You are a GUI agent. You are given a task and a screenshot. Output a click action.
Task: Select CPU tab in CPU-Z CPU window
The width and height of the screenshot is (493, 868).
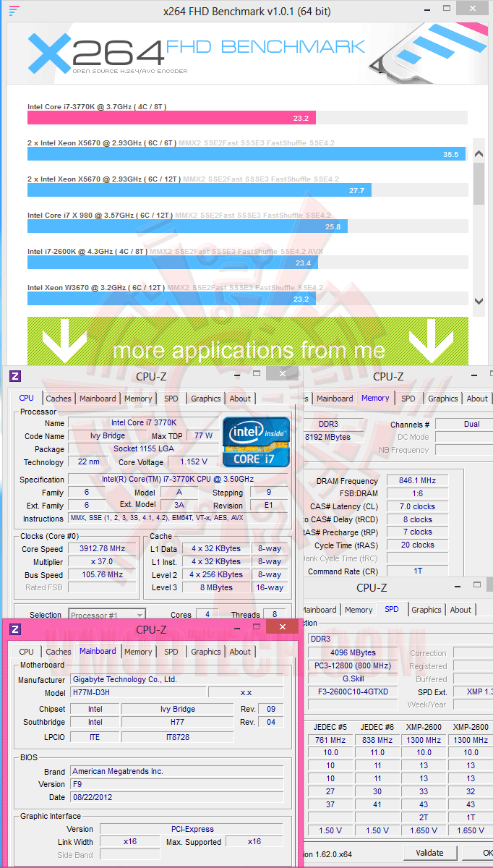point(27,398)
